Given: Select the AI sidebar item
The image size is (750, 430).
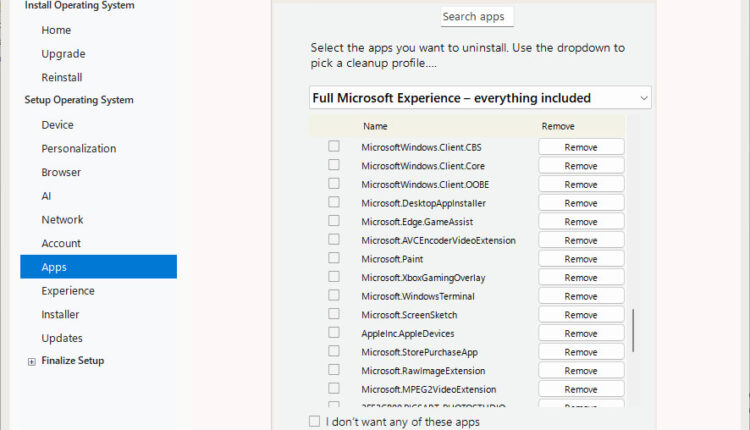Looking at the screenshot, I should [x=46, y=196].
